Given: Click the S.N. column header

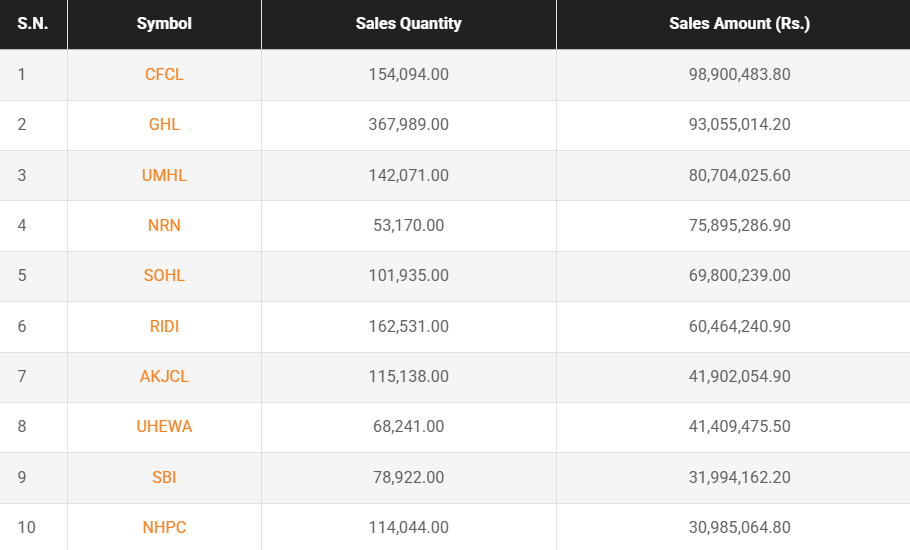Looking at the screenshot, I should pyautogui.click(x=33, y=23).
